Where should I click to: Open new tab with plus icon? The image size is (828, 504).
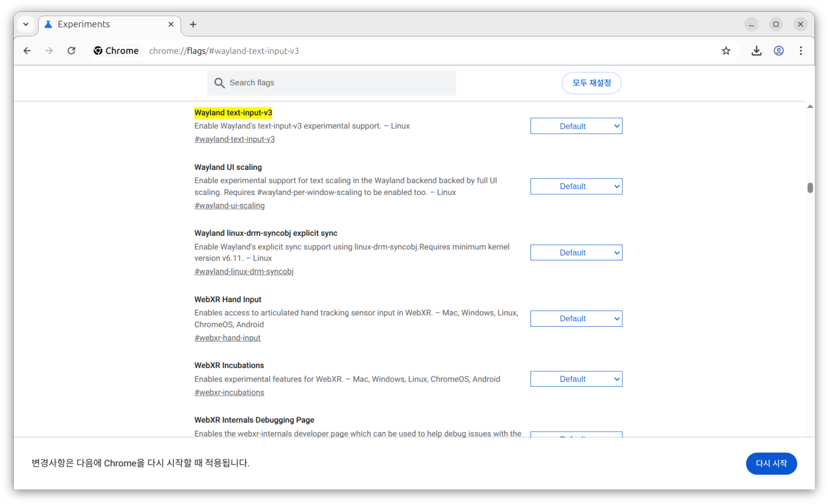point(193,24)
